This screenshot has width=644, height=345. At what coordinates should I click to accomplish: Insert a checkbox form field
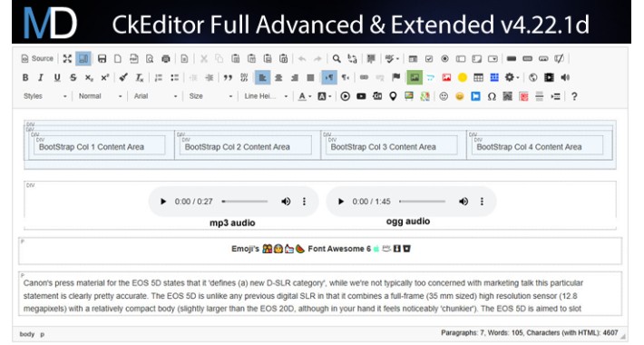[x=429, y=59]
